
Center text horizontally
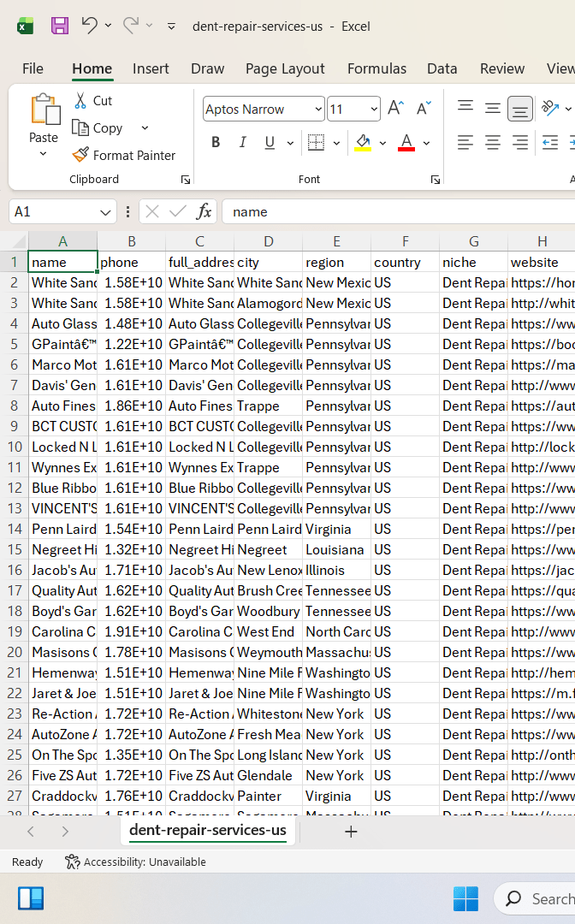(493, 142)
